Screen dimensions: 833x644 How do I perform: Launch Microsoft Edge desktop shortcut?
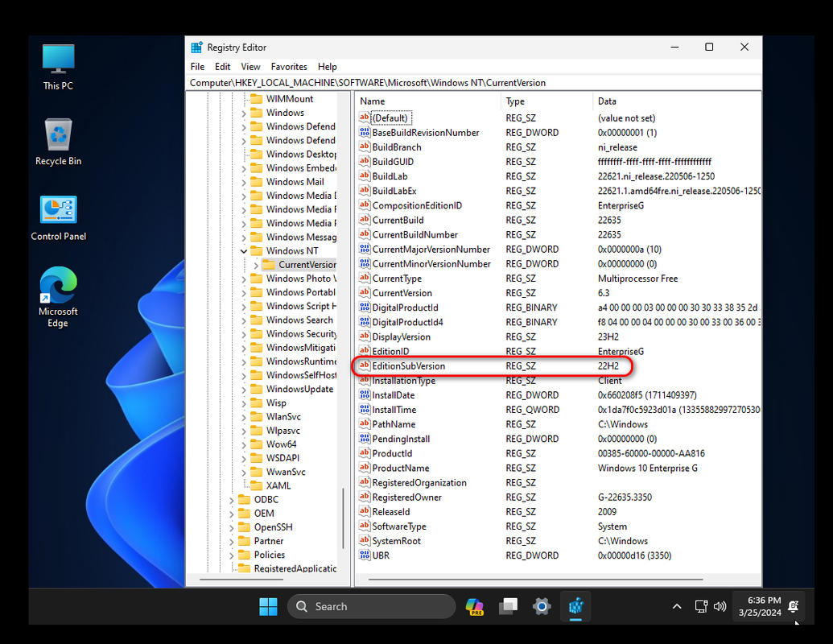[x=58, y=297]
